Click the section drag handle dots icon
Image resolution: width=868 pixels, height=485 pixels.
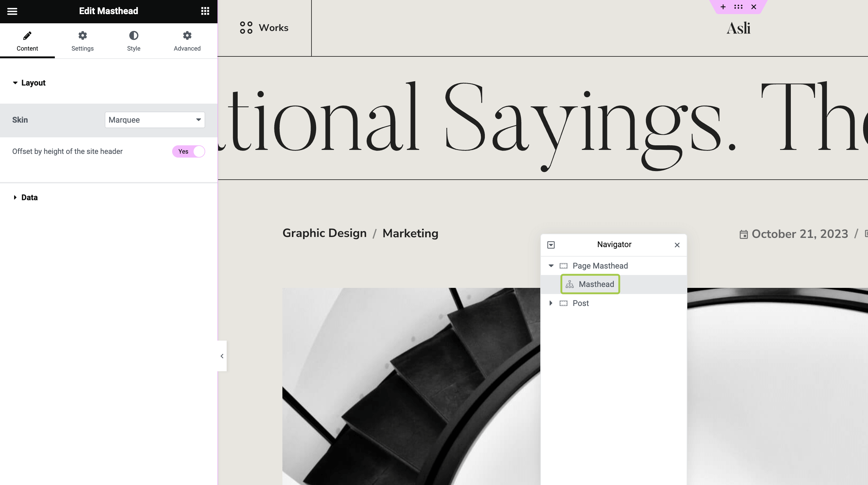point(738,7)
